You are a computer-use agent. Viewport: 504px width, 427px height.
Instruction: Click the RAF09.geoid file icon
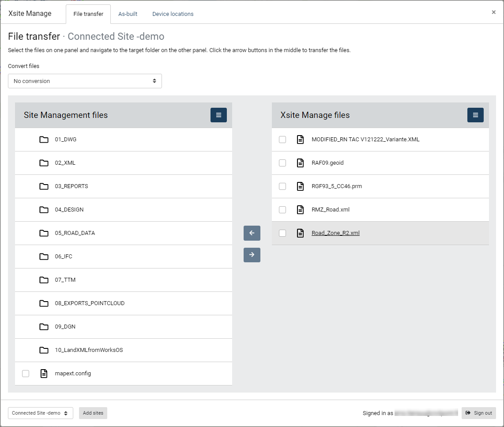tap(300, 163)
